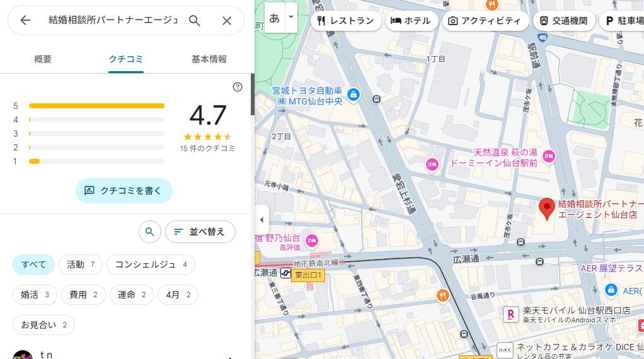Open the input method dropdown arrow
Image resolution: width=644 pixels, height=359 pixels.
click(x=290, y=17)
